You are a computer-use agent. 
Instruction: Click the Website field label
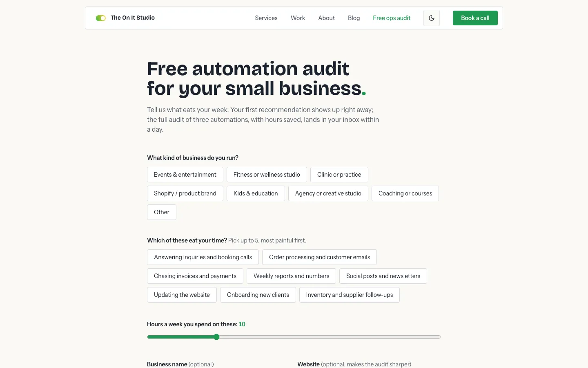click(x=354, y=364)
